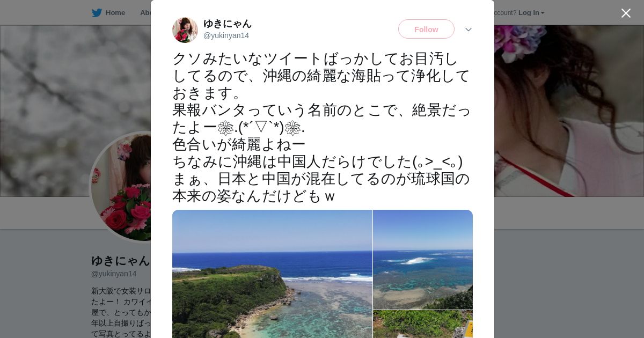This screenshot has height=338, width=644.
Task: Go to Home in top navigation
Action: [x=115, y=13]
